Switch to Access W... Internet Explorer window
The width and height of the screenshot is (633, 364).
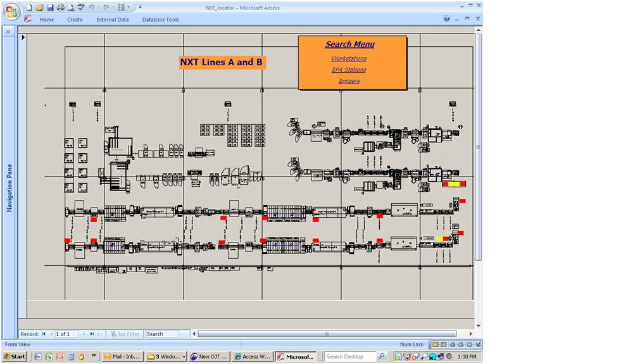[x=253, y=357]
